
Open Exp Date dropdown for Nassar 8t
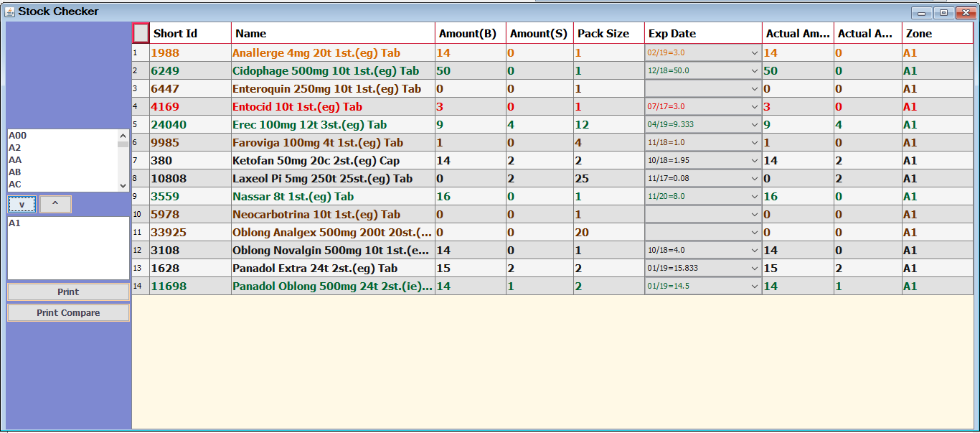click(x=754, y=197)
